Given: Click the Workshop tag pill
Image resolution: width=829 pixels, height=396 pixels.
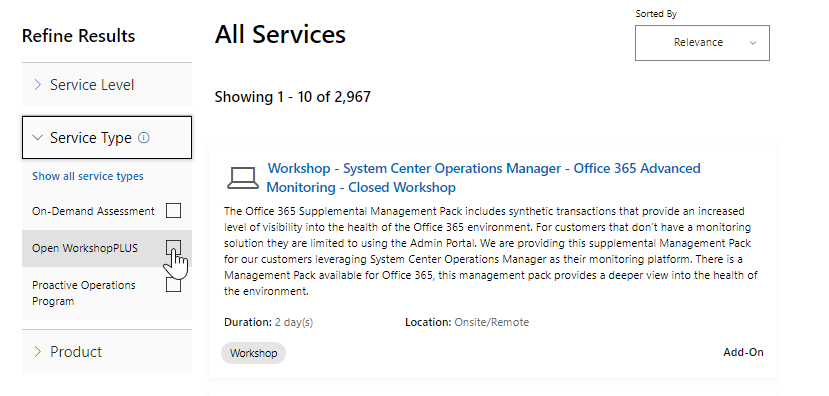Looking at the screenshot, I should point(253,353).
